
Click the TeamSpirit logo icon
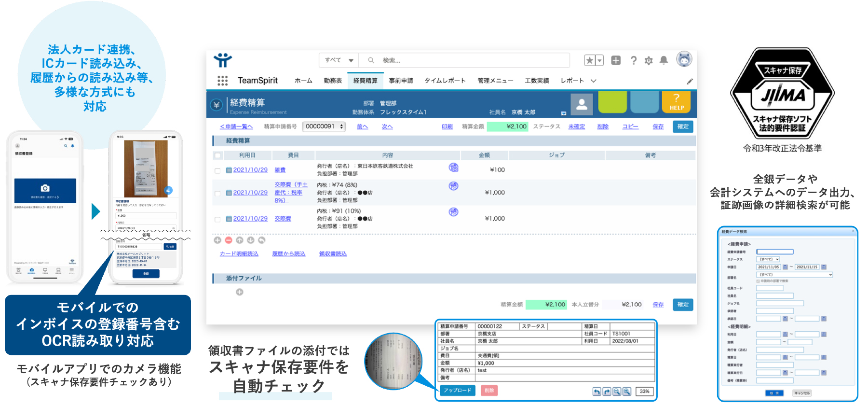point(223,60)
